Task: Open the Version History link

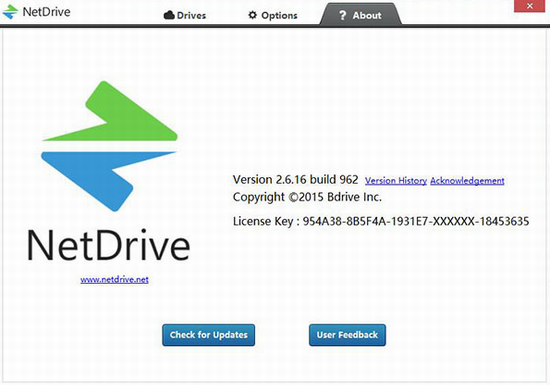Action: click(396, 181)
